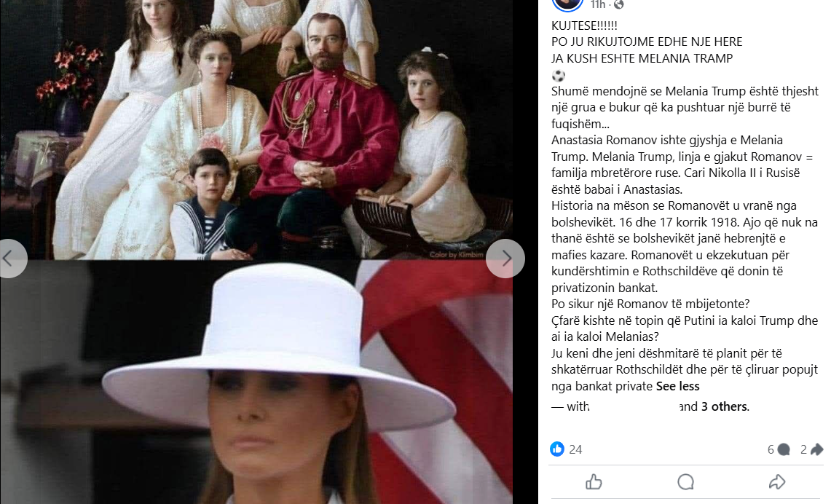This screenshot has width=831, height=504.
Task: Open the 6 comments count icon
Action: (x=783, y=450)
